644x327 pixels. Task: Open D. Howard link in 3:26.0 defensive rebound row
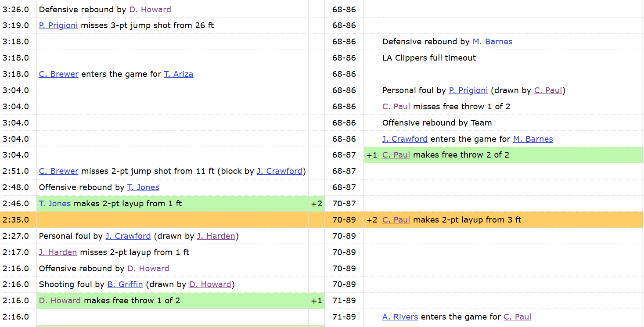pyautogui.click(x=150, y=9)
